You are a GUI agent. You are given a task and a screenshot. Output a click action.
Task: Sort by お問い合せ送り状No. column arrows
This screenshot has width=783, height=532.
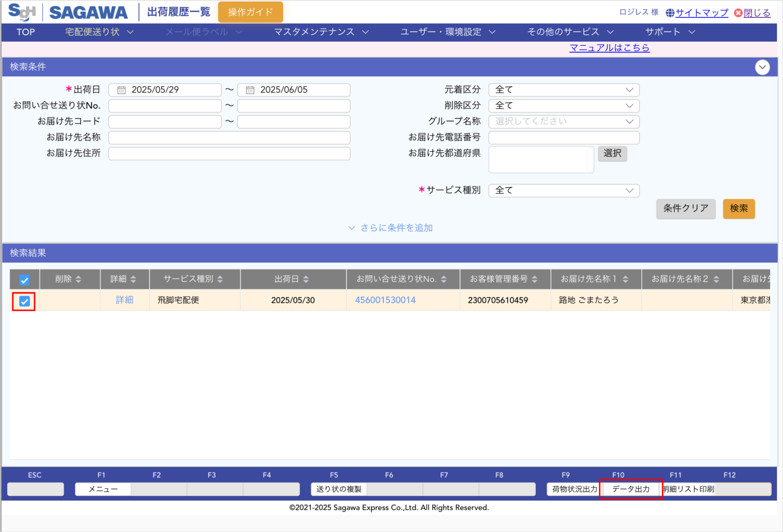tap(443, 279)
